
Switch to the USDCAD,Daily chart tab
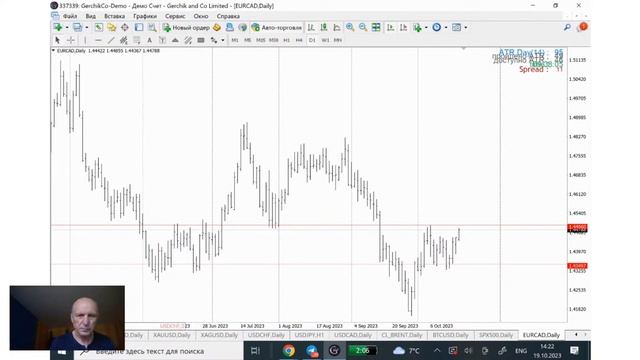coord(353,335)
